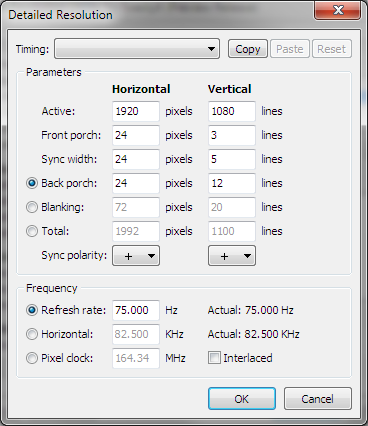Viewport: 368px width, 426px height.
Task: Click the Horizontal Active pixels field
Action: [x=136, y=111]
